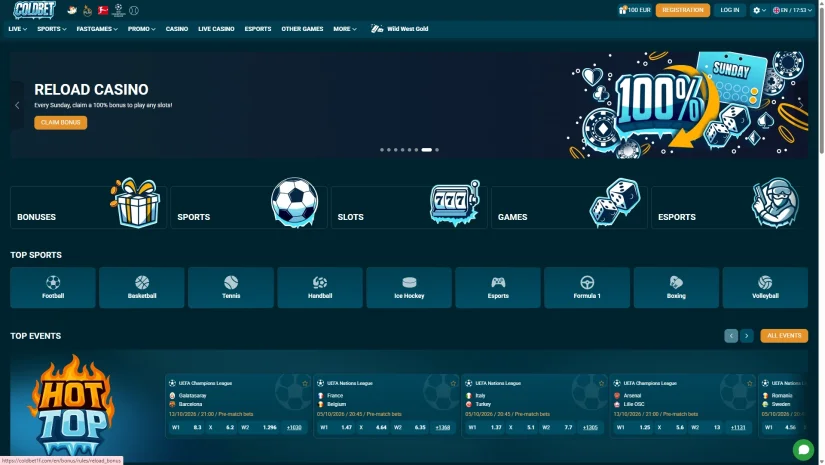The width and height of the screenshot is (825, 465).
Task: Open +1030 more markets link
Action: coord(294,428)
